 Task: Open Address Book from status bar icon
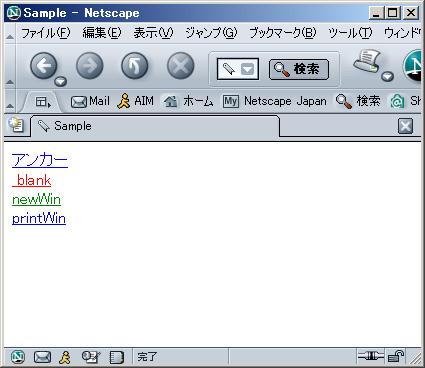[117, 357]
